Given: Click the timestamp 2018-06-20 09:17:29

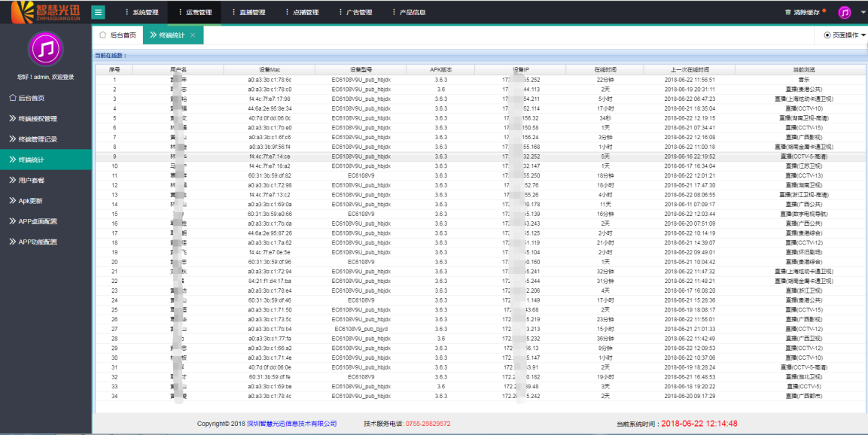Looking at the screenshot, I should pyautogui.click(x=689, y=397).
